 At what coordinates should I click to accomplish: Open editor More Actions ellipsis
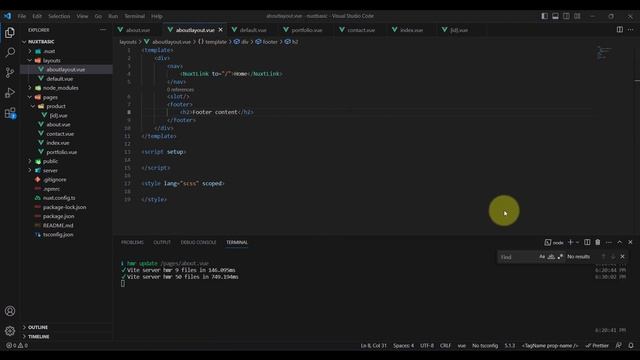tap(631, 29)
